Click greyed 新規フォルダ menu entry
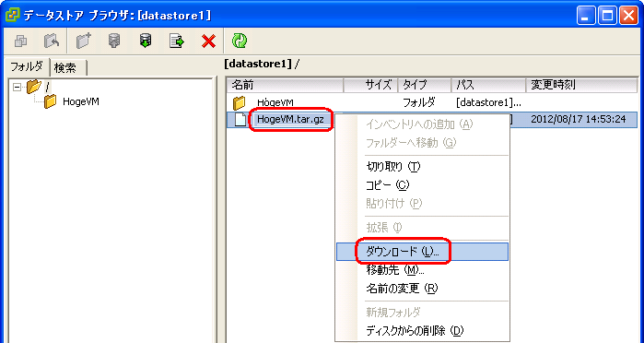Image resolution: width=644 pixels, height=343 pixels. (x=422, y=313)
